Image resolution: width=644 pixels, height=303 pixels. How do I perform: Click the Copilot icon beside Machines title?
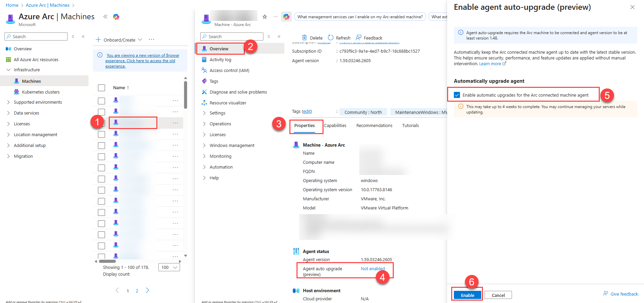116,17
